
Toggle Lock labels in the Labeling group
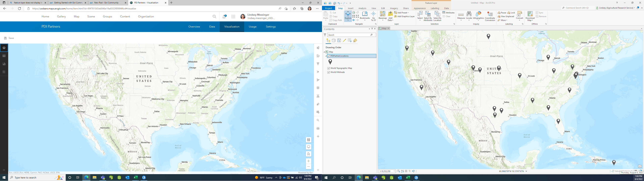pyautogui.click(x=511, y=13)
